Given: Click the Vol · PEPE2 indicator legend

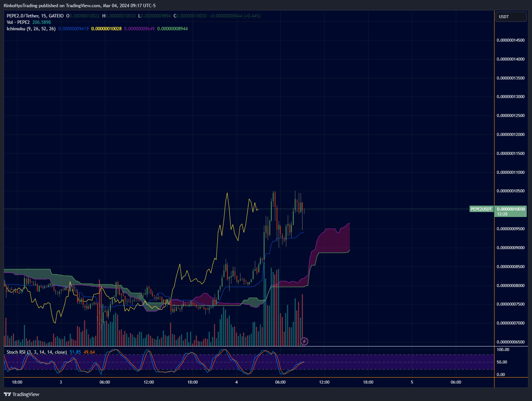Looking at the screenshot, I should (18, 22).
